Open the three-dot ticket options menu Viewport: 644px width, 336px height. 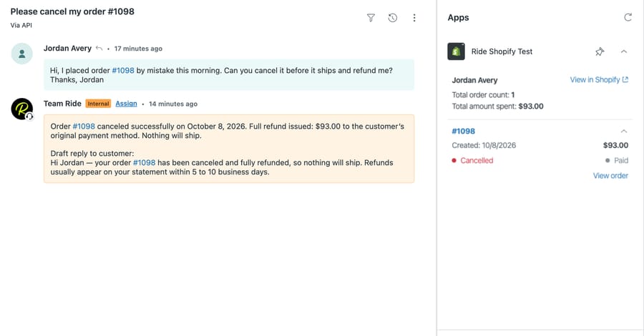(414, 18)
